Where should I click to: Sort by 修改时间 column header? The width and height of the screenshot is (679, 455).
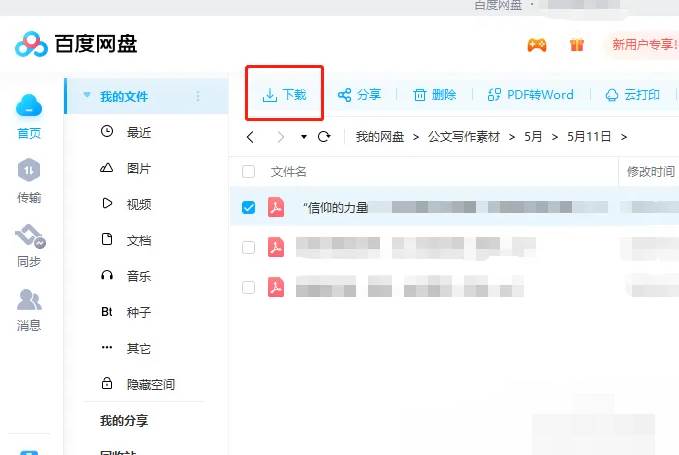point(651,172)
